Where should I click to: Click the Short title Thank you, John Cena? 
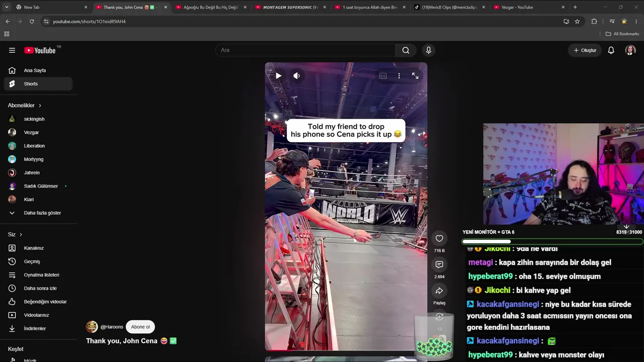coord(131,341)
